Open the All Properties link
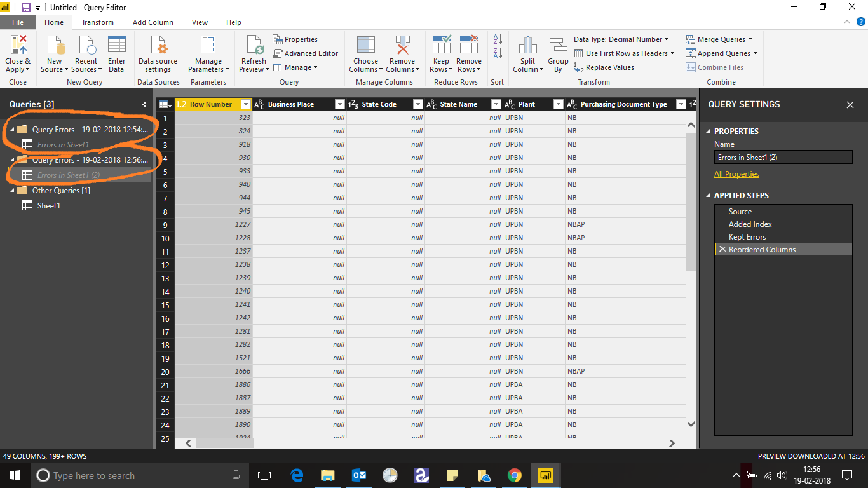 coord(736,174)
